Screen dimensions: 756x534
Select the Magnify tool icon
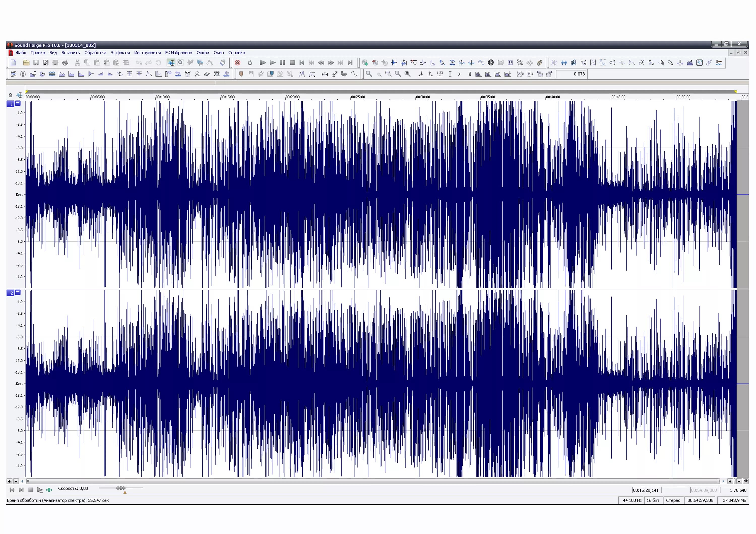[x=180, y=62]
